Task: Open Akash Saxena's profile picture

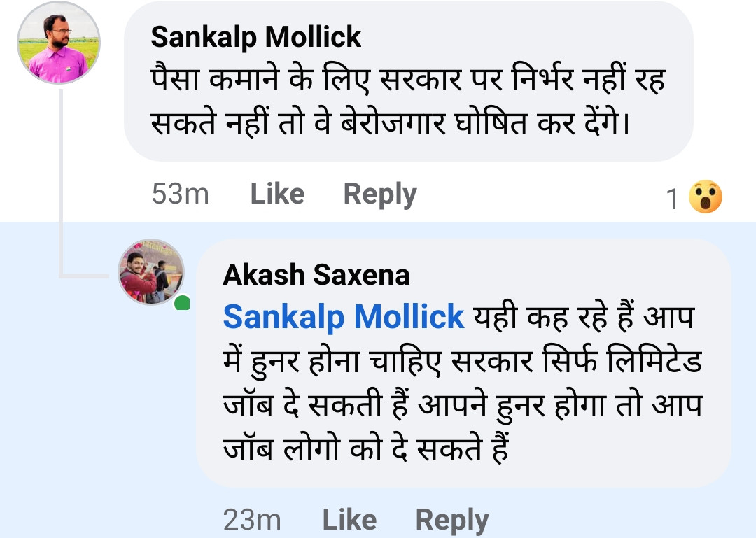Action: coord(150,272)
